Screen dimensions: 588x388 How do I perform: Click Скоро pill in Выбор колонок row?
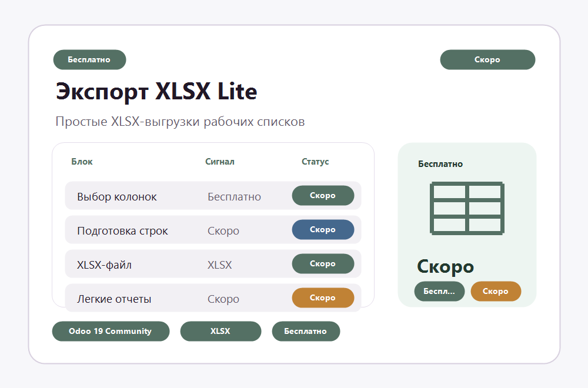323,195
